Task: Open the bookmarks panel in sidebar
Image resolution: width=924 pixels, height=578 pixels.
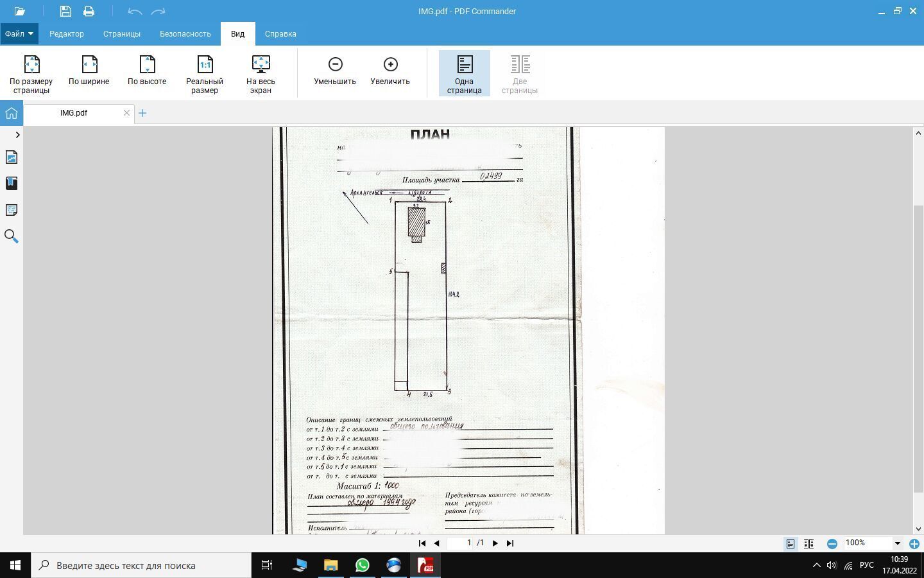Action: (x=11, y=184)
